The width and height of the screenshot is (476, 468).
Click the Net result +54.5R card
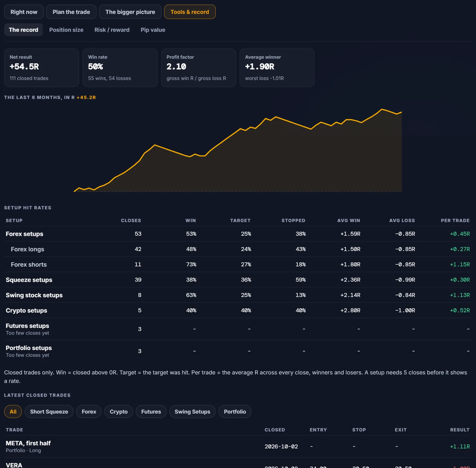[42, 68]
